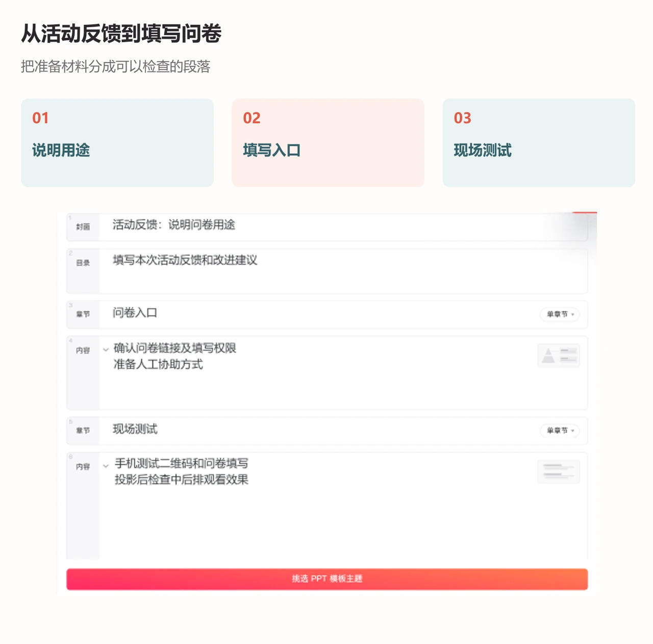Open the 单章节 dropdown beside 问卷入口
Image resolution: width=653 pixels, height=644 pixels.
coord(560,314)
